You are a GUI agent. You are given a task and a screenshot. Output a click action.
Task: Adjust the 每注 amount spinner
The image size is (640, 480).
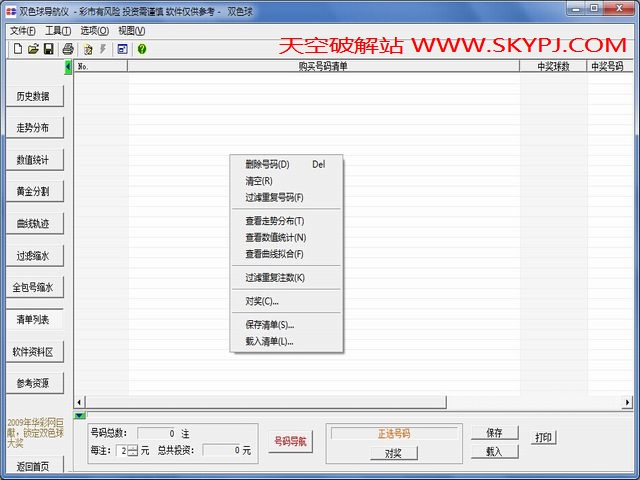(x=134, y=451)
